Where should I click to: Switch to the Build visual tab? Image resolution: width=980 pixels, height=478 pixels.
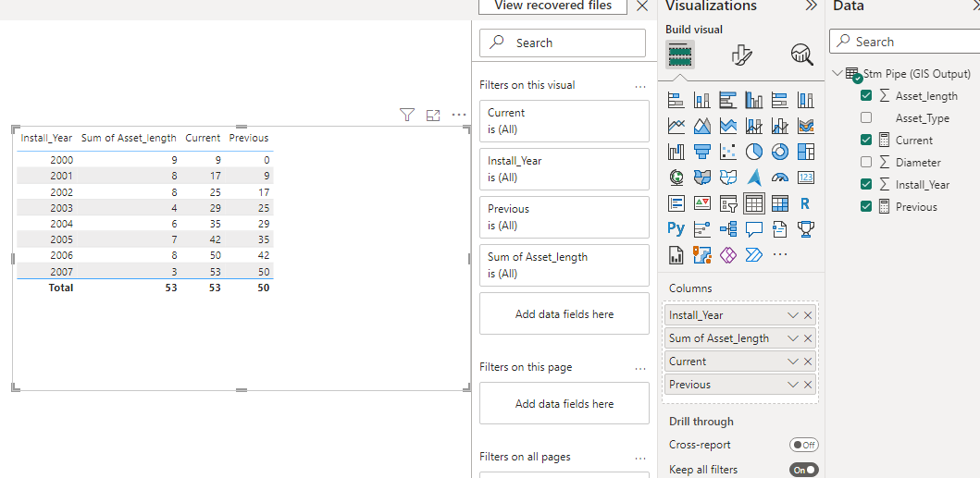(x=680, y=55)
